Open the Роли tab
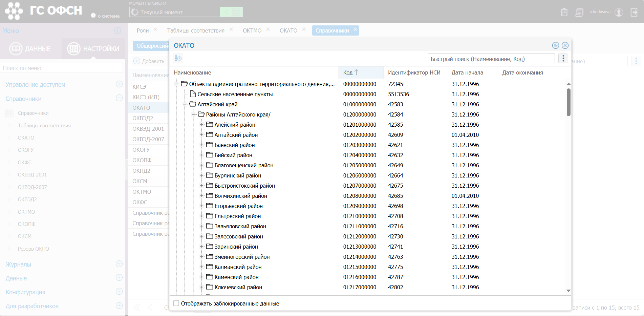 click(143, 30)
